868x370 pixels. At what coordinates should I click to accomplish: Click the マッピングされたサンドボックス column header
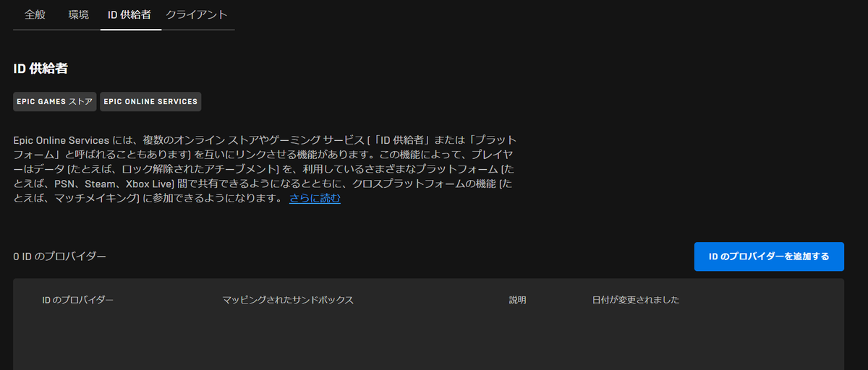pos(288,300)
